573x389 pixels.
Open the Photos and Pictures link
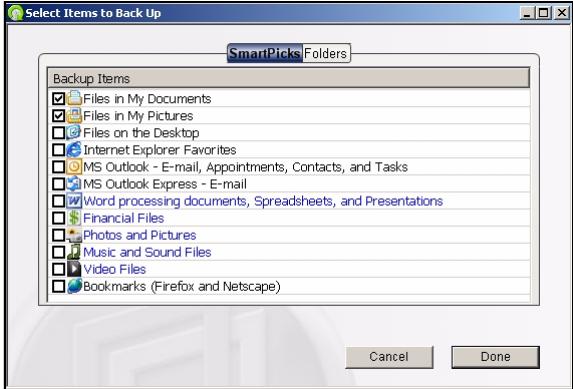(140, 235)
